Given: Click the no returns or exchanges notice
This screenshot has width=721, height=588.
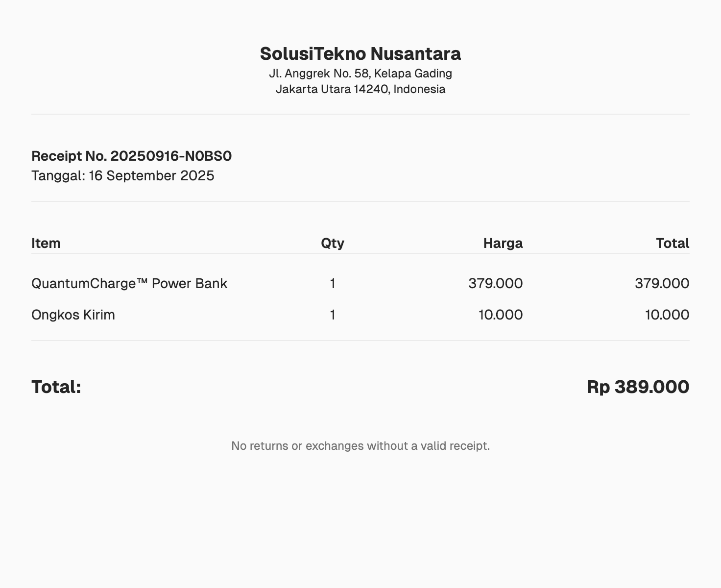Looking at the screenshot, I should coord(360,446).
